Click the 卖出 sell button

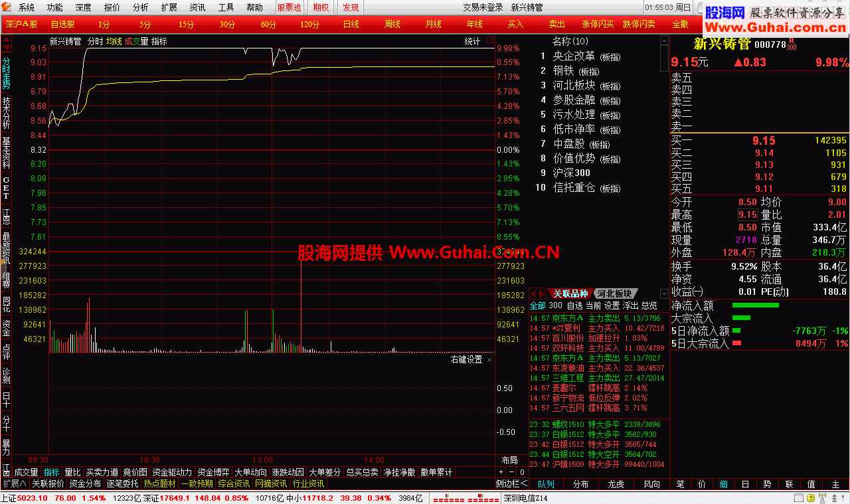click(556, 24)
